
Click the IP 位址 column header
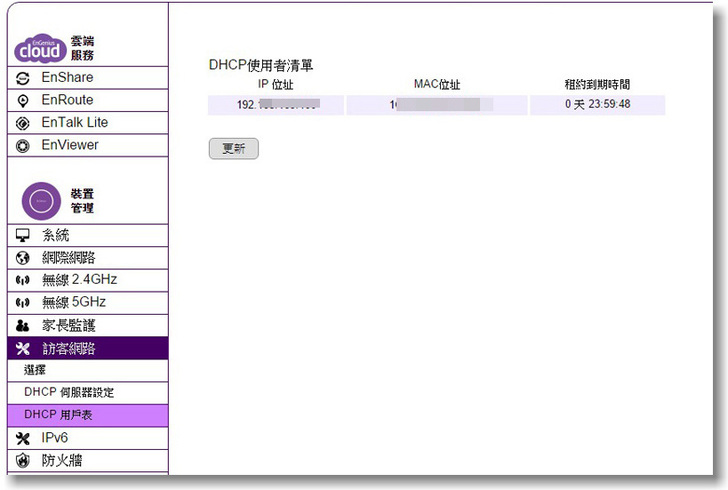pyautogui.click(x=276, y=85)
